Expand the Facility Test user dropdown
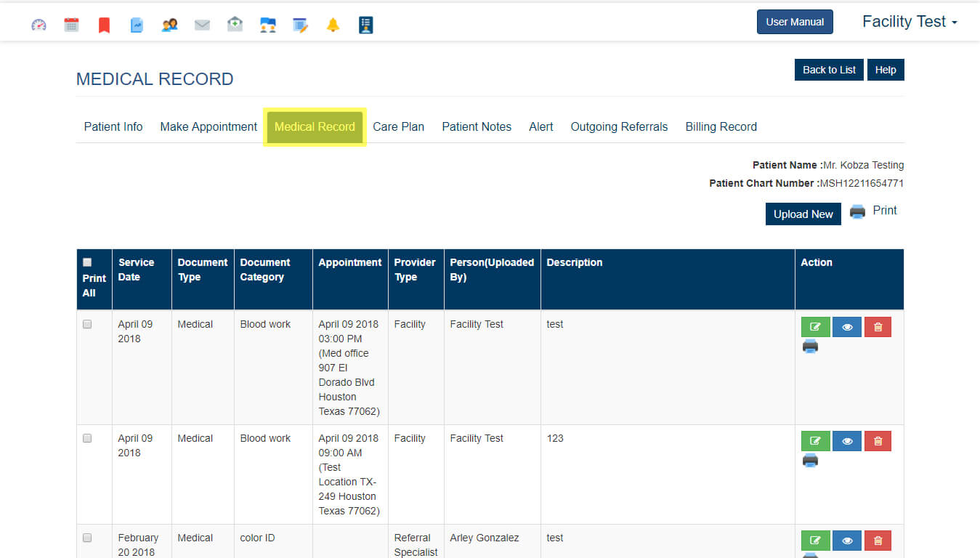980x558 pixels. pos(909,22)
